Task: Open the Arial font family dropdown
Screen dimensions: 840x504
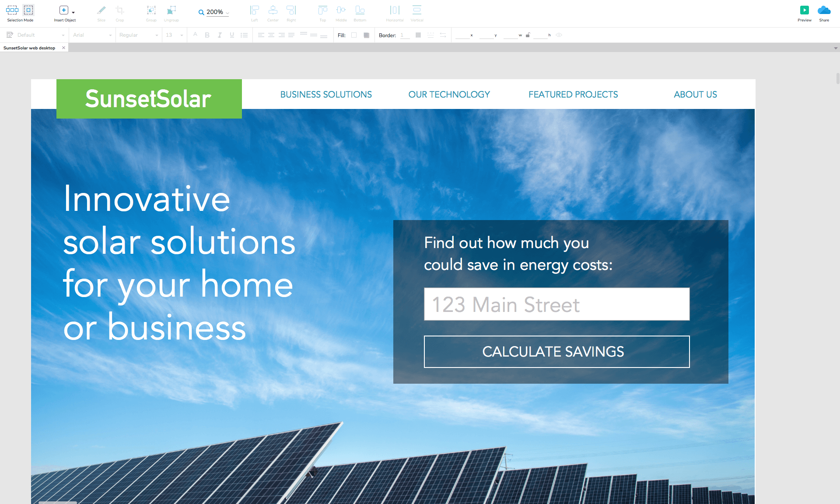Action: point(92,35)
